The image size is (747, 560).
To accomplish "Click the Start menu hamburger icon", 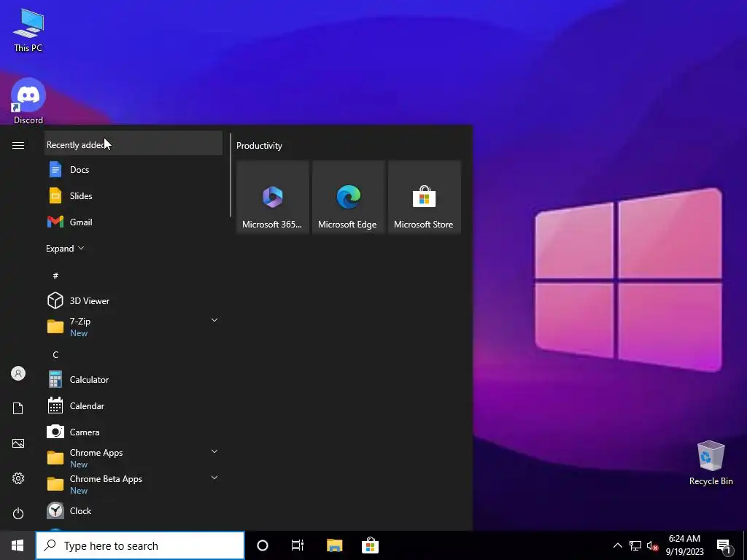I will (x=18, y=145).
